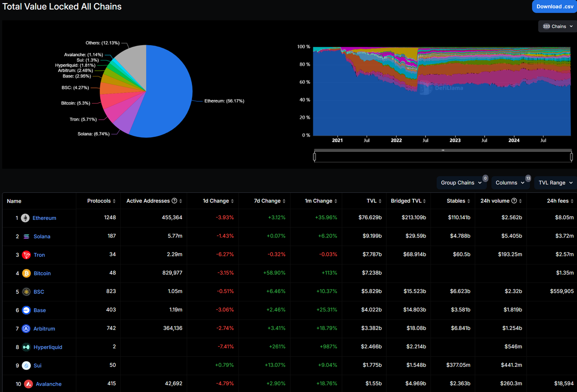This screenshot has width=577, height=392.
Task: Click the Avalanche chain logo icon
Action: [x=28, y=384]
